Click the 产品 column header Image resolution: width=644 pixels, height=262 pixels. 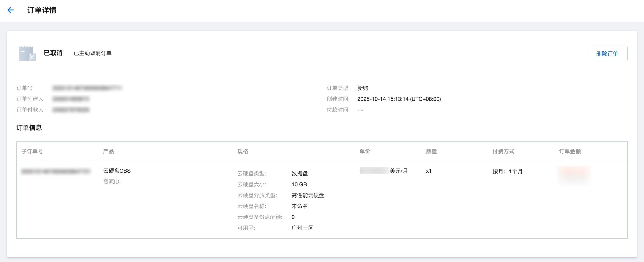[x=108, y=151]
